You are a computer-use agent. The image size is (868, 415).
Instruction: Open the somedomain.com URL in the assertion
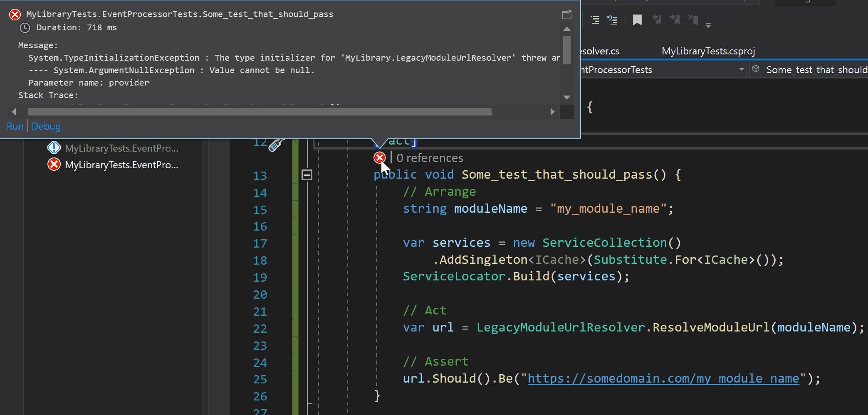663,378
